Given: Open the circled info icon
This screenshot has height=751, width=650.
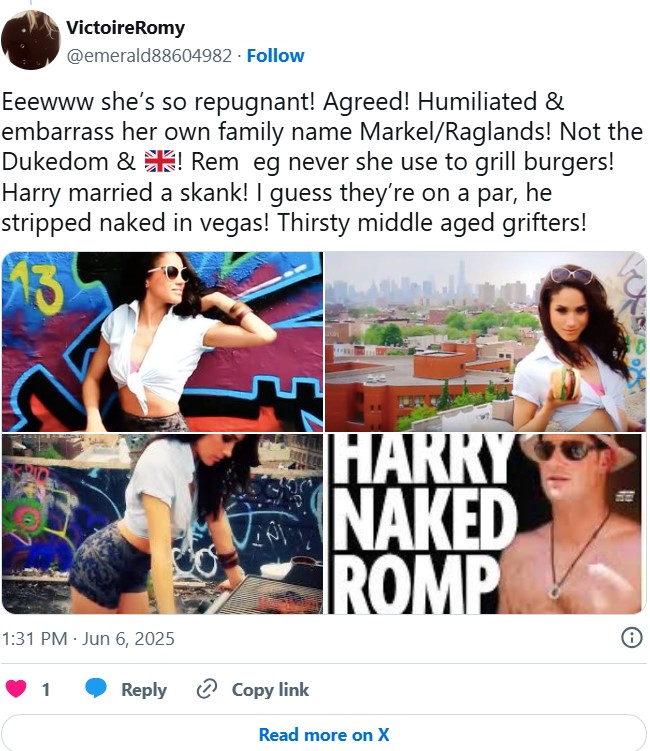Looking at the screenshot, I should tap(631, 638).
